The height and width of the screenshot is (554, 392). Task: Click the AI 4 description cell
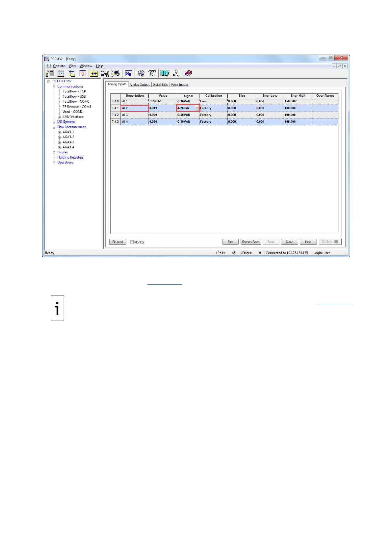[135, 122]
